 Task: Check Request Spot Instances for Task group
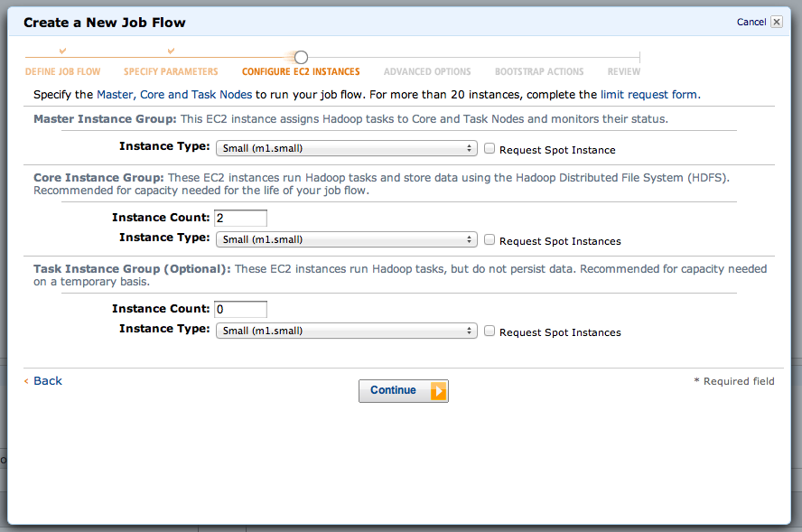pos(490,331)
